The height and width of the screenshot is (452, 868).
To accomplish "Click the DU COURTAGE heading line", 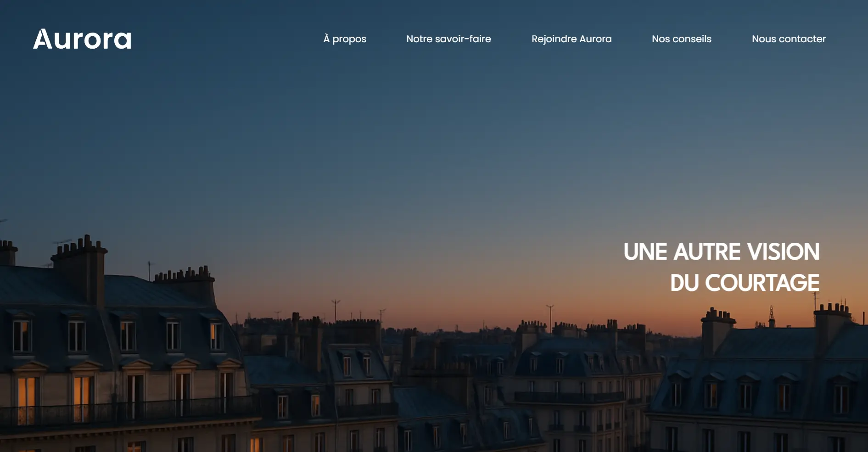I will point(745,283).
